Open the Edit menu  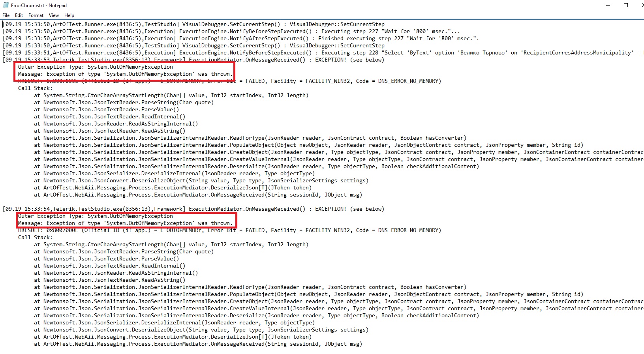coord(19,15)
